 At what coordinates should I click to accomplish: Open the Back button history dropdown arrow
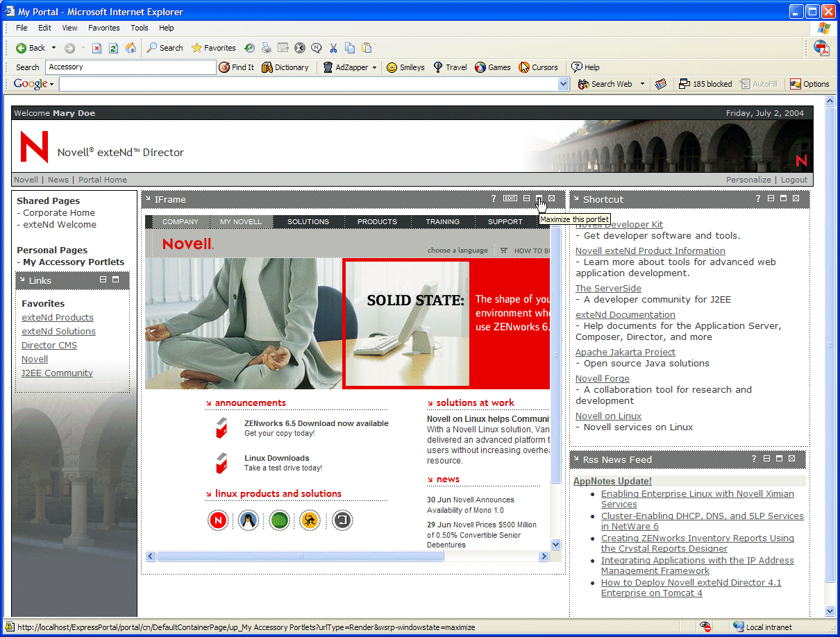pos(53,48)
